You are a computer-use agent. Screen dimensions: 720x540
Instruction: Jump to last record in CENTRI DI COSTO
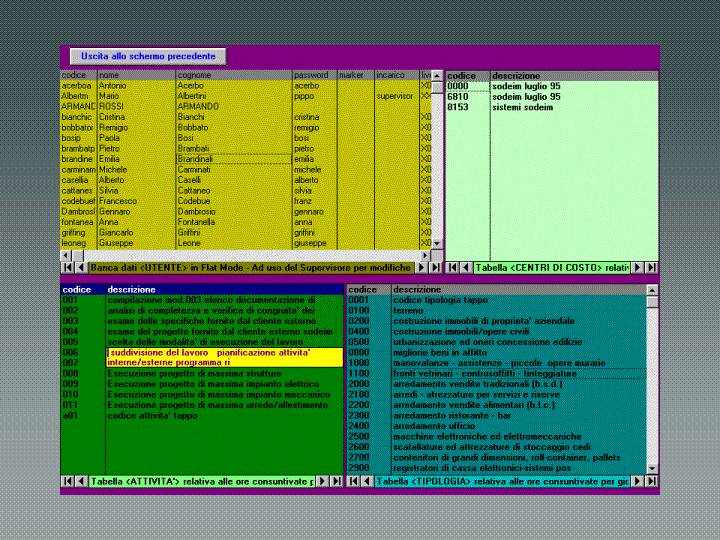653,268
